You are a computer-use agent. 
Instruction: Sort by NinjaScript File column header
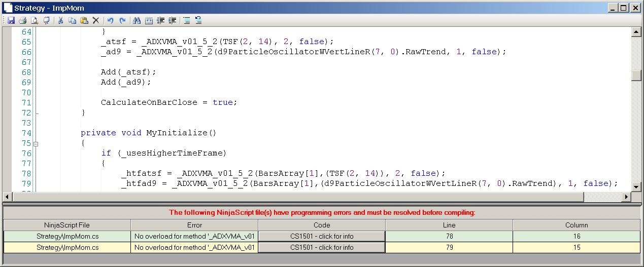pos(67,225)
